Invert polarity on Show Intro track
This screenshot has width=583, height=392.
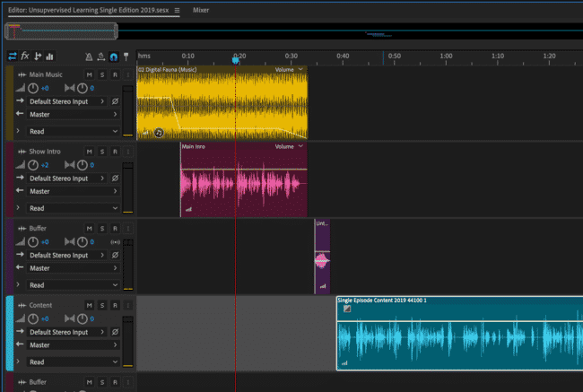pyautogui.click(x=116, y=179)
